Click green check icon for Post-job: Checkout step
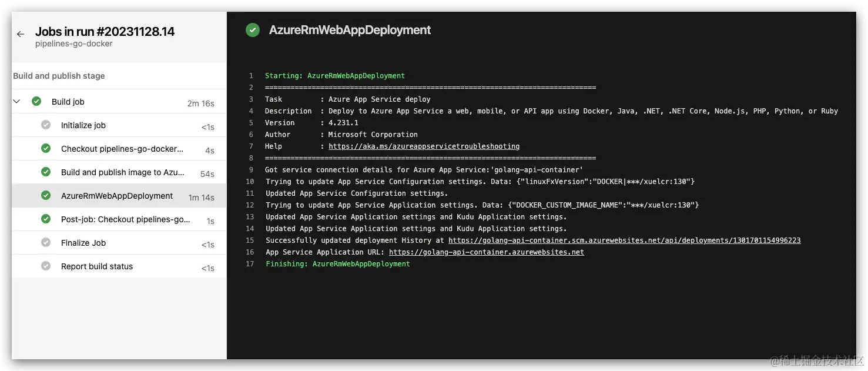Viewport: 868px width, 371px height. 46,219
